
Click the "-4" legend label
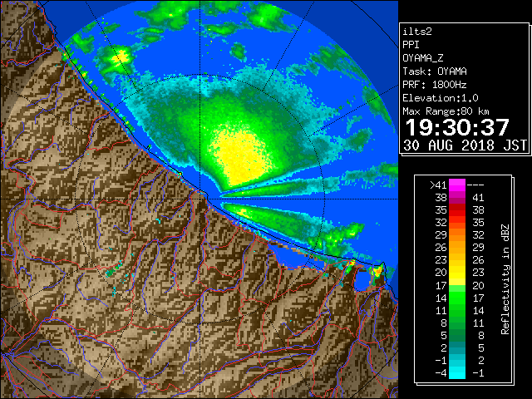pyautogui.click(x=441, y=373)
